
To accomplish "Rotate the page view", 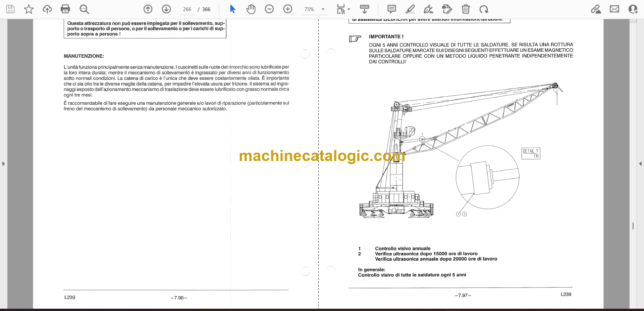I will (484, 9).
